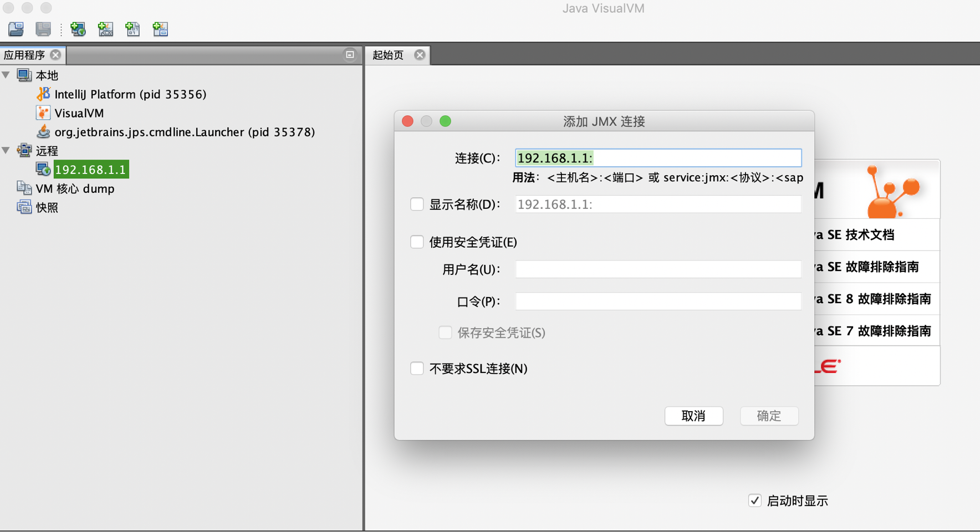Screen dimensions: 980x532
Task: Select the IntelliJ Platform (pid 35356) application
Action: click(130, 94)
